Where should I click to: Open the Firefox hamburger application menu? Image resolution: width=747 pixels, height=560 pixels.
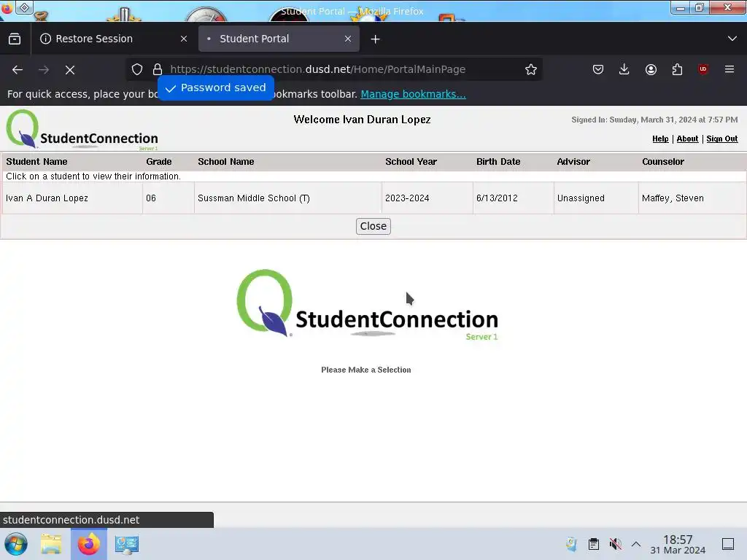point(729,69)
